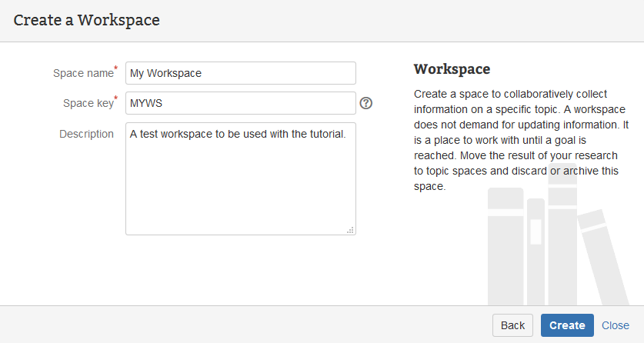Click the "Space name" label

coord(83,74)
